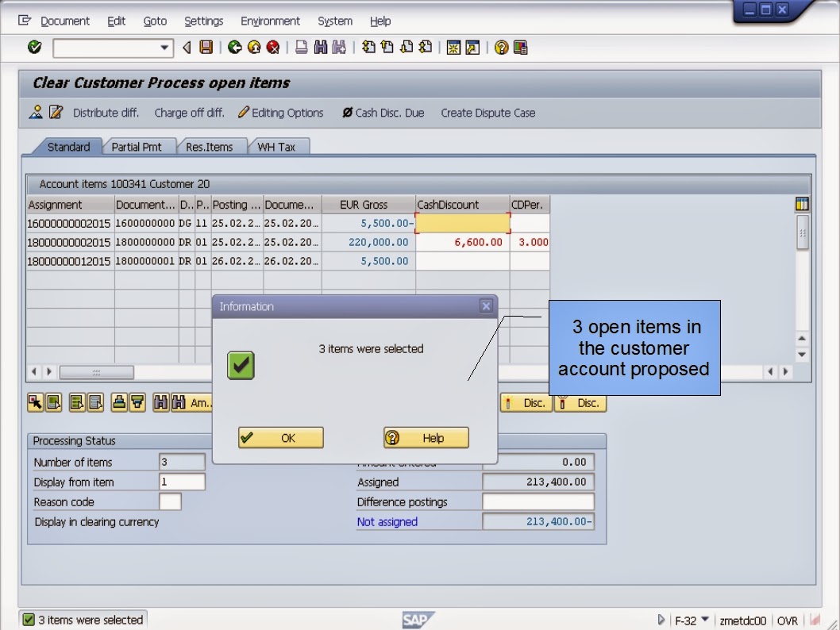Click the yellow Help question mark icon
Viewport: 840px width, 630px height.
click(502, 48)
